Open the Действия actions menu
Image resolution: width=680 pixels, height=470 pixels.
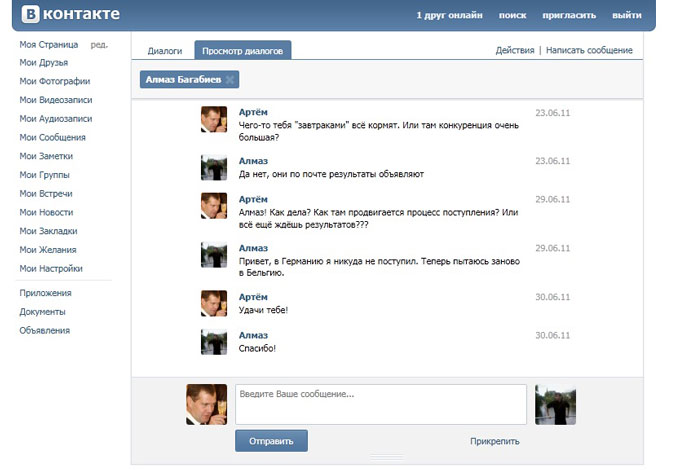515,50
